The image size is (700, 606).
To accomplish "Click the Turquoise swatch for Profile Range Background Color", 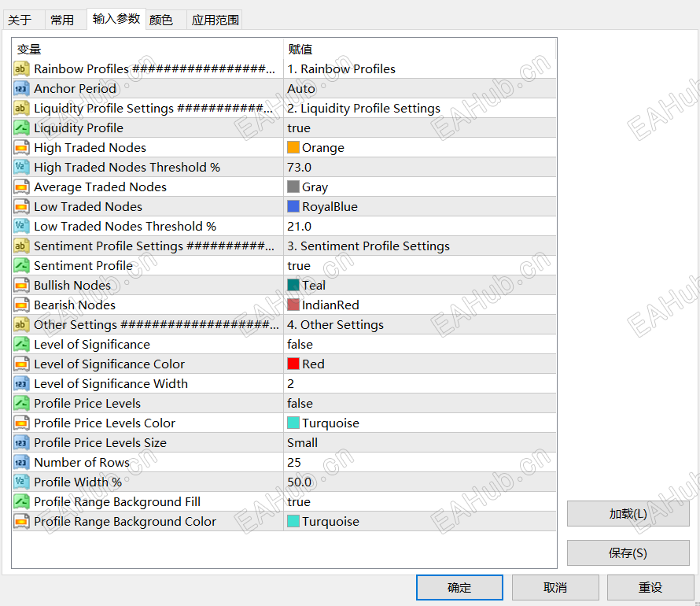I will pos(293,521).
